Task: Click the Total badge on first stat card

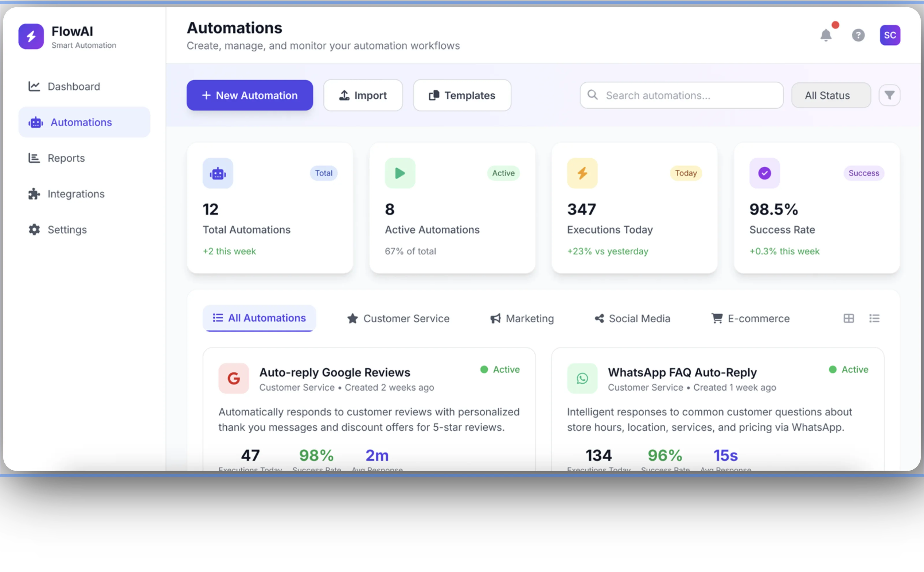Action: click(x=324, y=173)
